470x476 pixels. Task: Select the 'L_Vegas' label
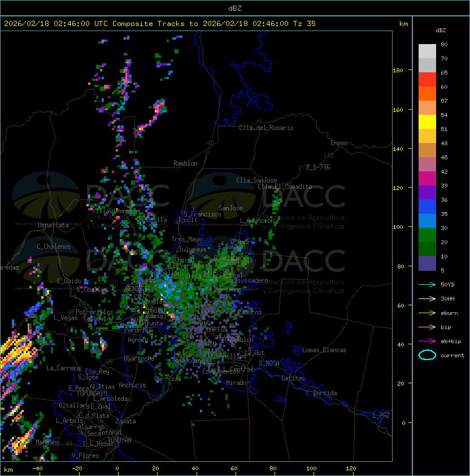point(66,318)
